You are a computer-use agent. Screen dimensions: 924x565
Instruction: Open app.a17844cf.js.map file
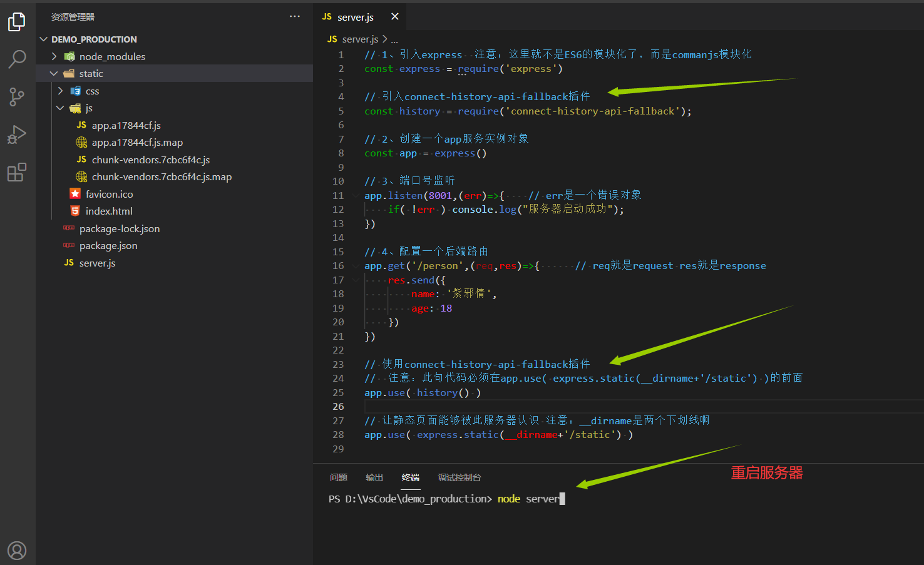(137, 143)
